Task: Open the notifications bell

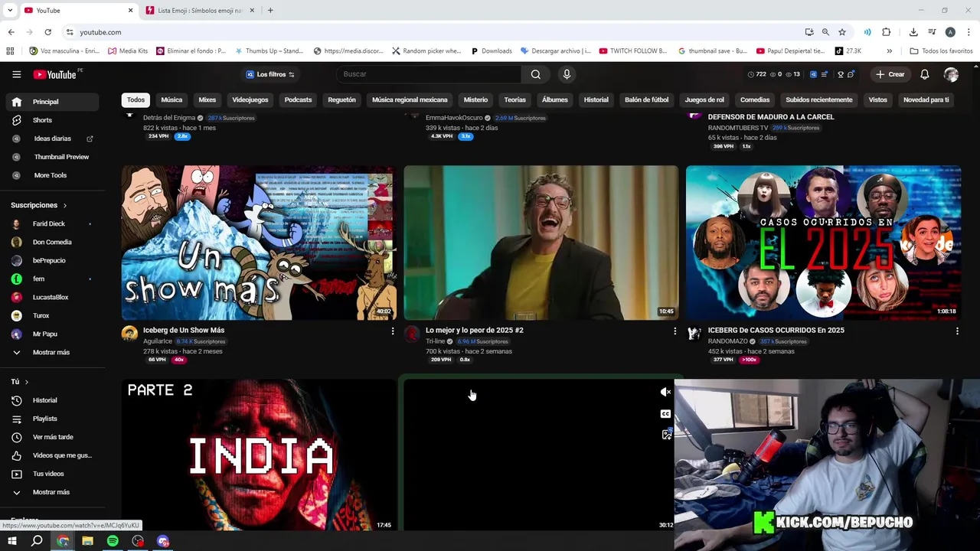Action: tap(924, 74)
